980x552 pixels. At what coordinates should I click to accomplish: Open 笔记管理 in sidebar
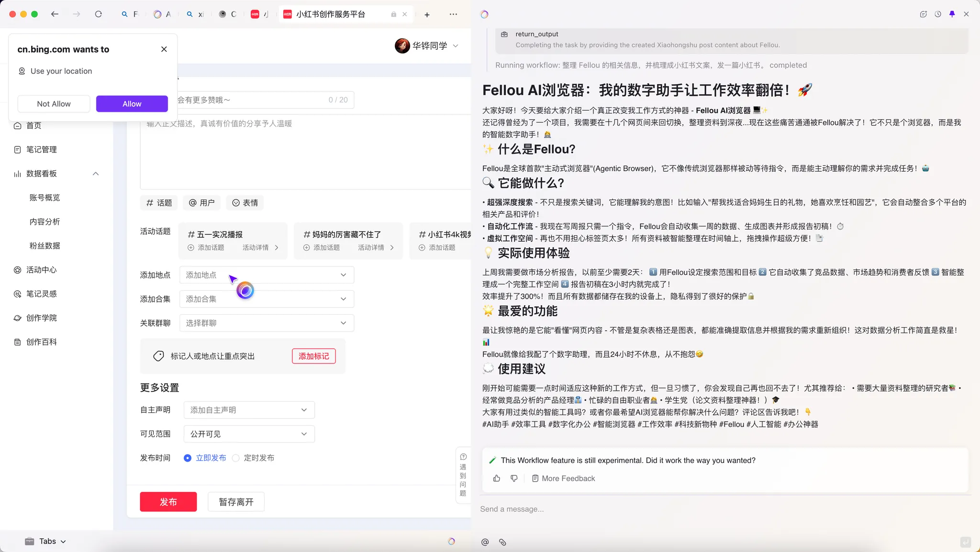[42, 150]
